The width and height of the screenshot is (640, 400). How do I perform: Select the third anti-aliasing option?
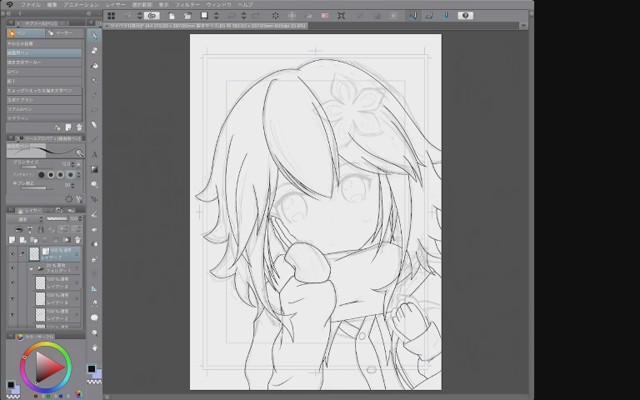pyautogui.click(x=61, y=175)
